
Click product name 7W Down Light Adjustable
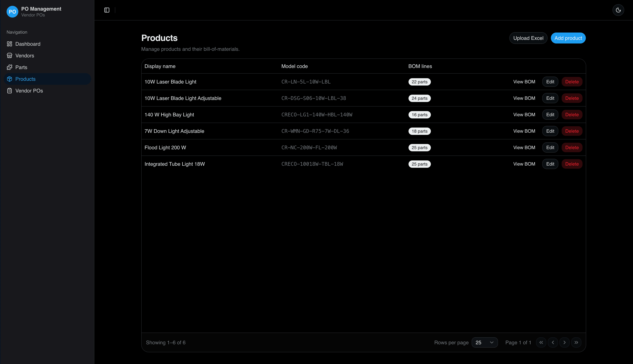(174, 131)
